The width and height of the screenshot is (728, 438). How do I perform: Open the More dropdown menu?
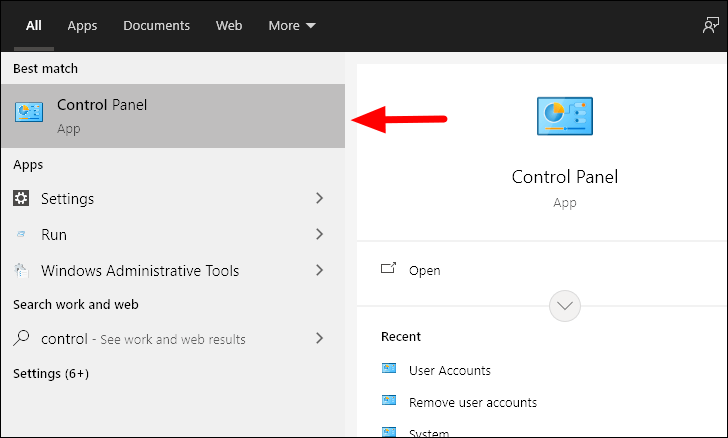(x=292, y=26)
